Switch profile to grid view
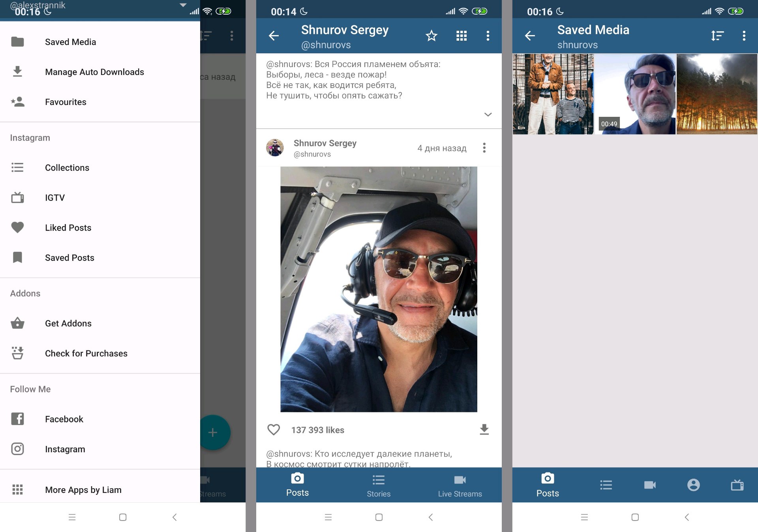The image size is (758, 532). pyautogui.click(x=462, y=36)
